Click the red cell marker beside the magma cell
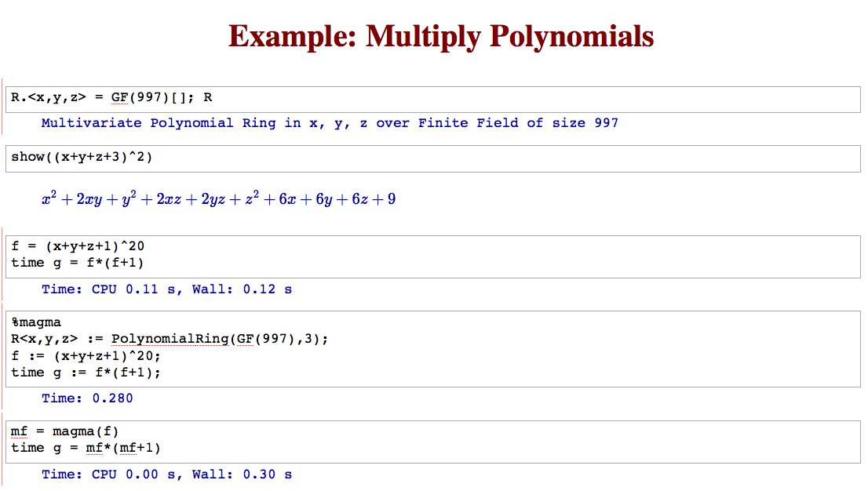 pyautogui.click(x=2, y=355)
